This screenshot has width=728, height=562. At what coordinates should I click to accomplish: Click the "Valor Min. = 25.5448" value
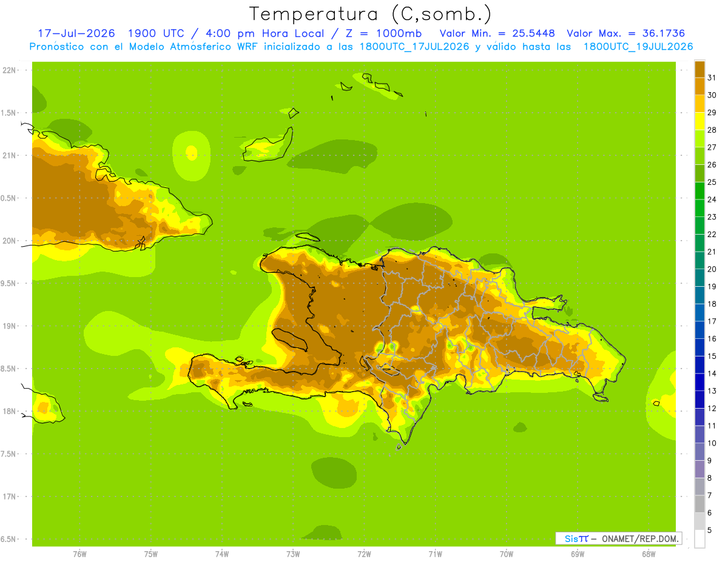[x=497, y=33]
